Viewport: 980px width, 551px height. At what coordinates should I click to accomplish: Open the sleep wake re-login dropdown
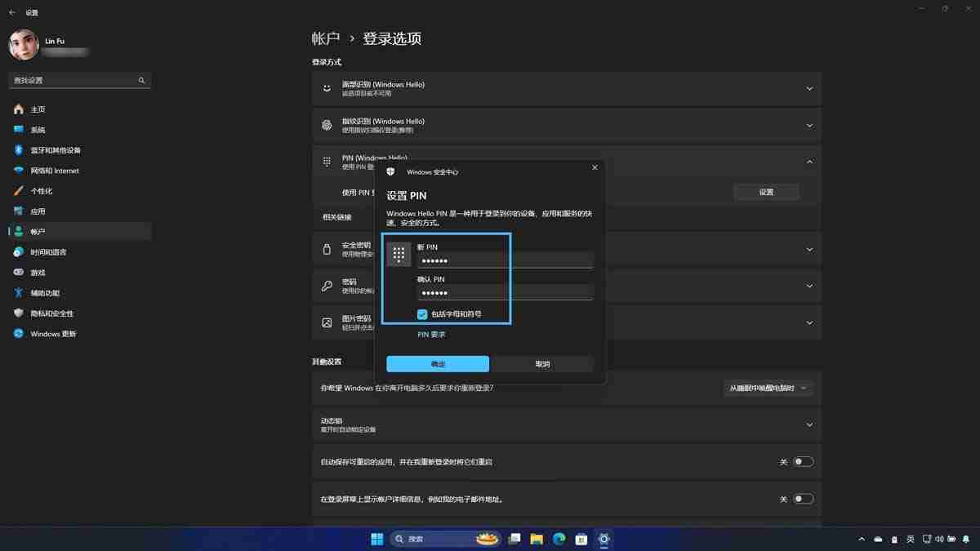point(768,388)
